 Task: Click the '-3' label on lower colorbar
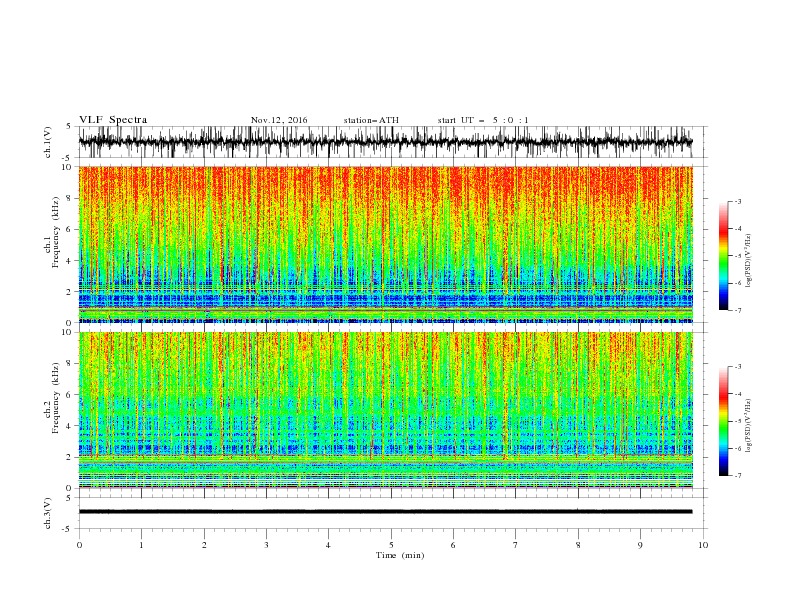(x=738, y=367)
